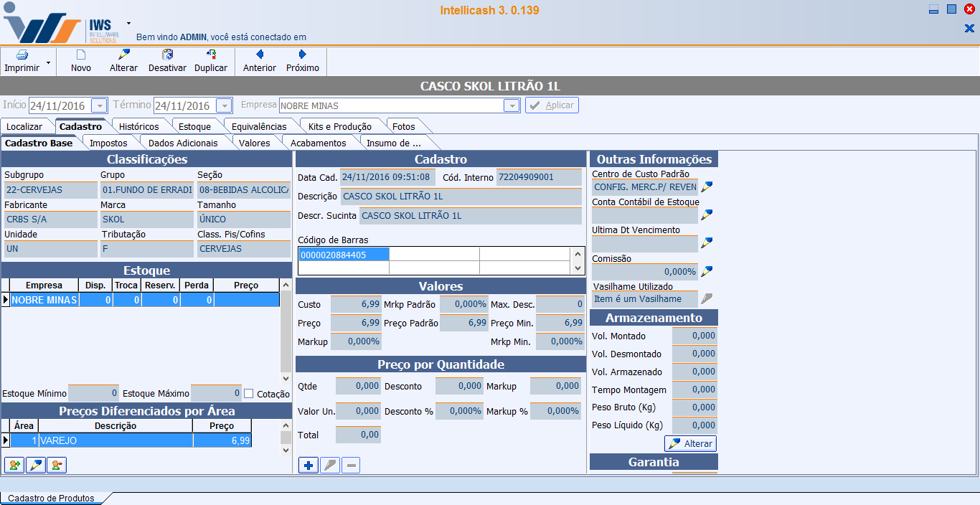Edit Ultima Dt Vencimento pencil icon
The height and width of the screenshot is (505, 980).
(x=707, y=243)
